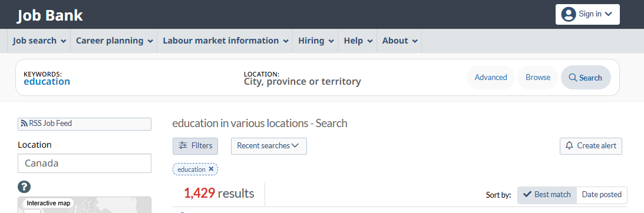Screen dimensions: 644x213
Task: Open the Career planning menu
Action: pyautogui.click(x=114, y=41)
